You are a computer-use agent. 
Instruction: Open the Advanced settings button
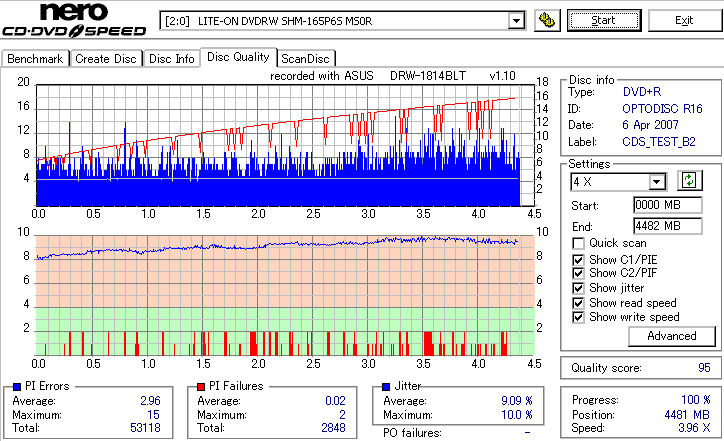click(x=671, y=336)
